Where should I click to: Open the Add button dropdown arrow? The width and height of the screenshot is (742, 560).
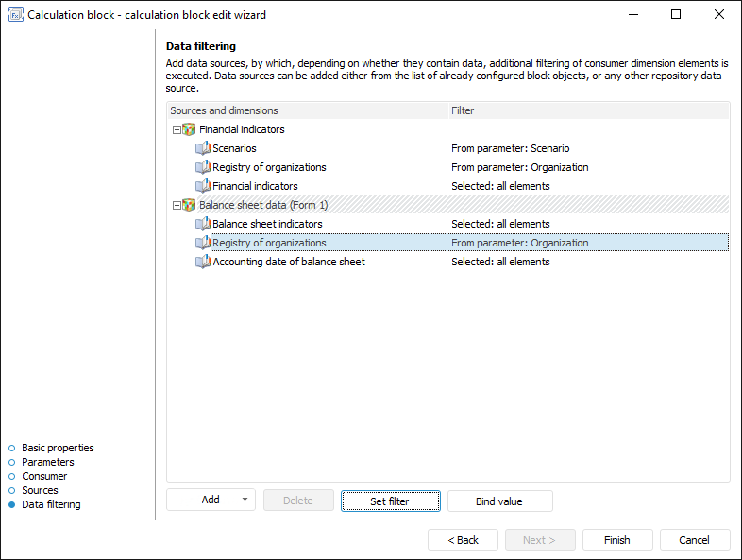(x=245, y=501)
